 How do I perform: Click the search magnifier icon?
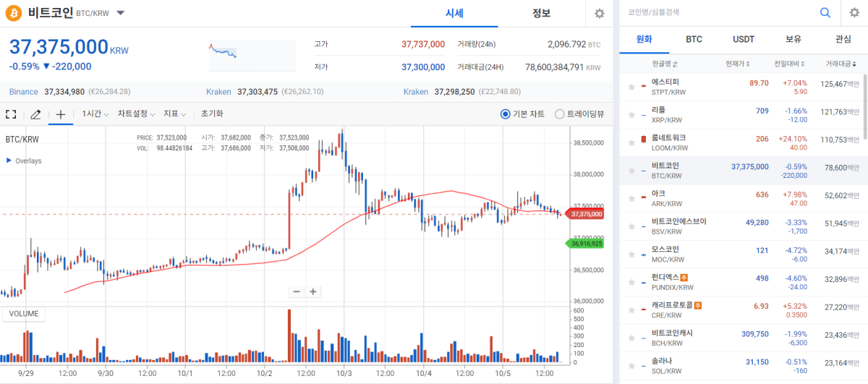(825, 12)
